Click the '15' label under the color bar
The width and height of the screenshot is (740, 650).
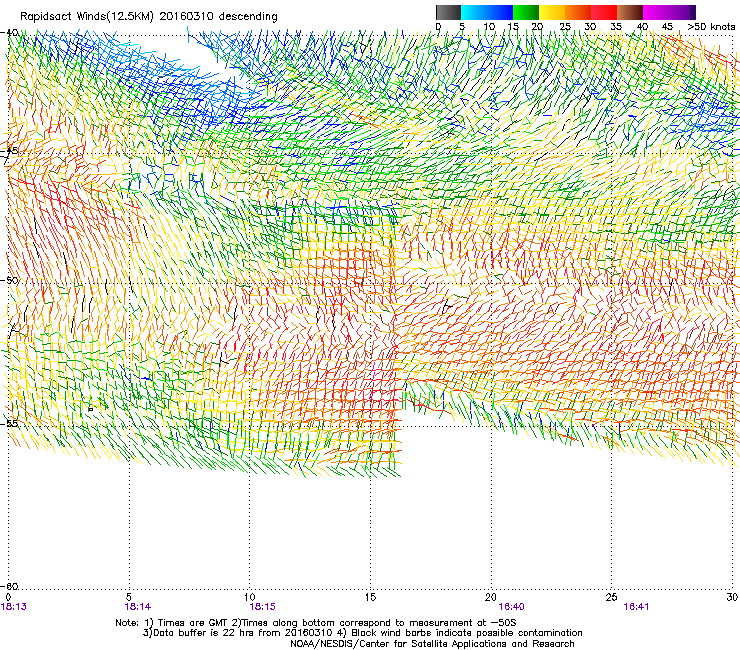[513, 27]
